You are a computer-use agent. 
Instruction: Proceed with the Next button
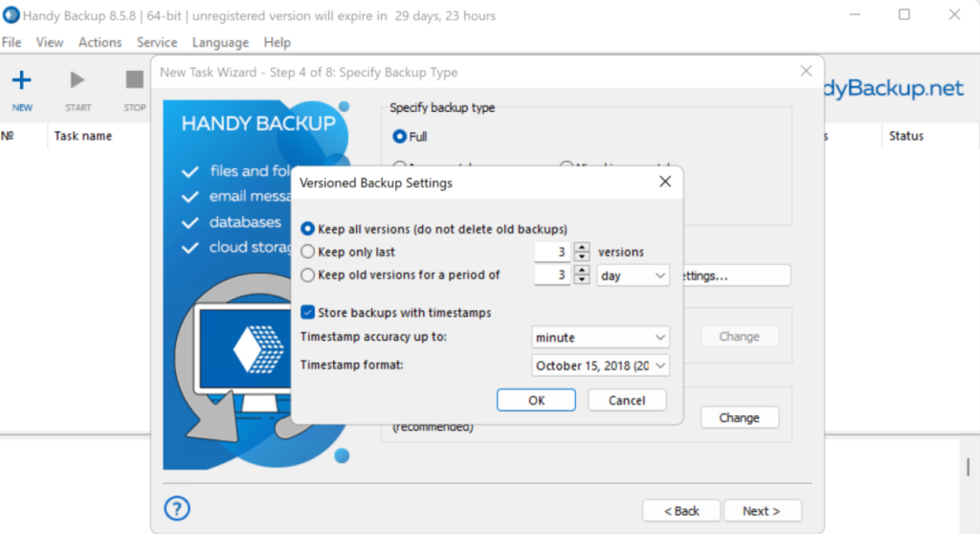click(x=762, y=511)
